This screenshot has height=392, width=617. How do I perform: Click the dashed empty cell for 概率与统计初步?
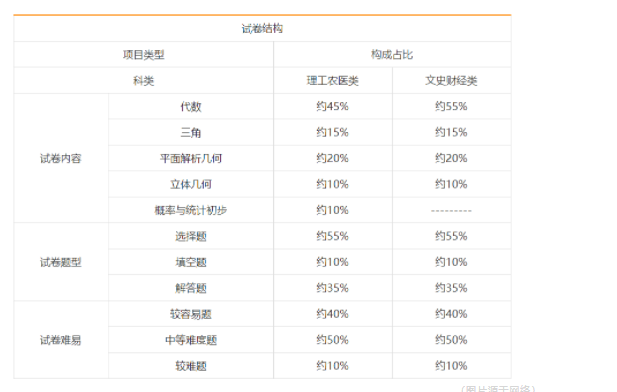[x=451, y=211]
